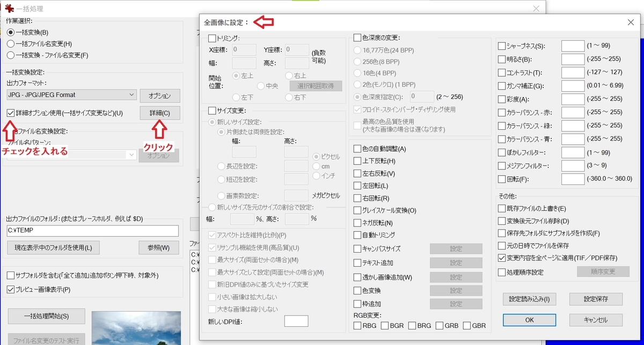Start batch processing with 一括処理開始(S)
Viewport: 644px width, 345px height.
pos(45,316)
